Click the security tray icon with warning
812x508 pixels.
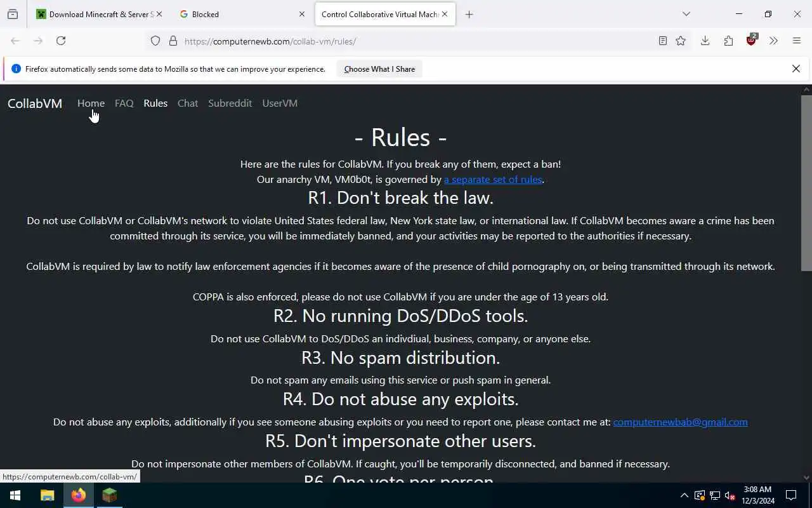700,495
